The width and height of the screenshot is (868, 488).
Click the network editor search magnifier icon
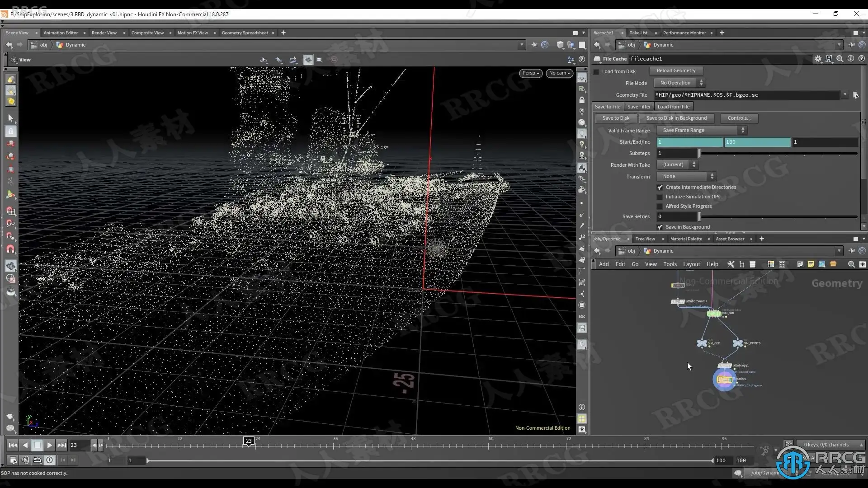click(851, 264)
